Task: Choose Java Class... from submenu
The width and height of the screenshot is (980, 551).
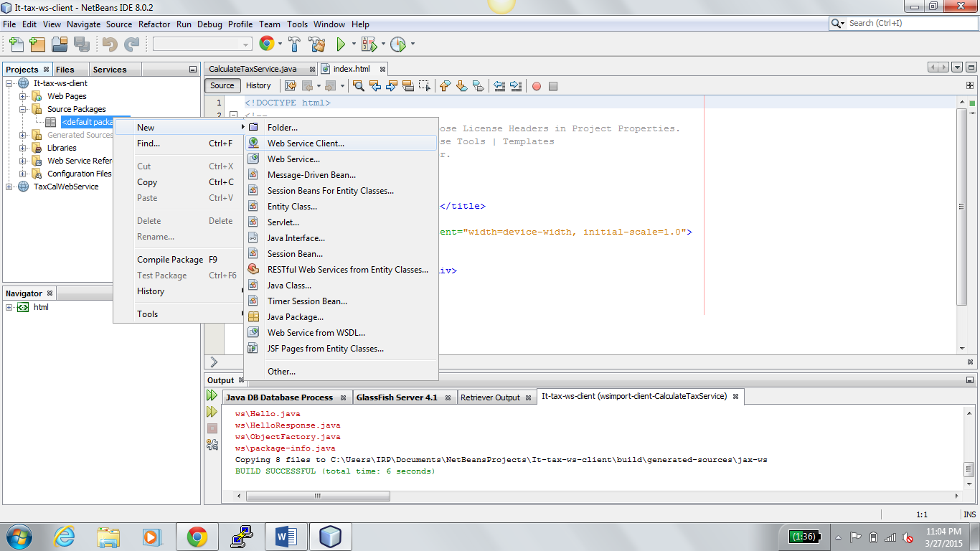Action: pos(341,286)
